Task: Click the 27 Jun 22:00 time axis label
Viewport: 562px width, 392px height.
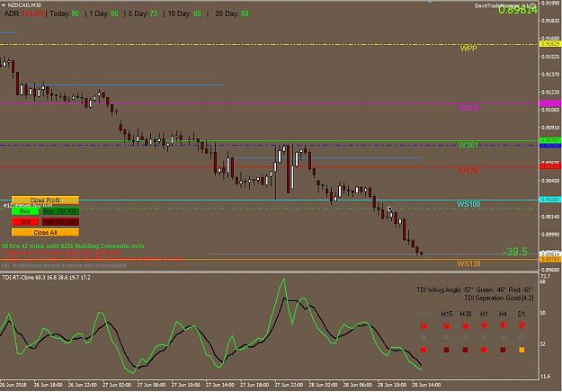Action: coord(289,385)
